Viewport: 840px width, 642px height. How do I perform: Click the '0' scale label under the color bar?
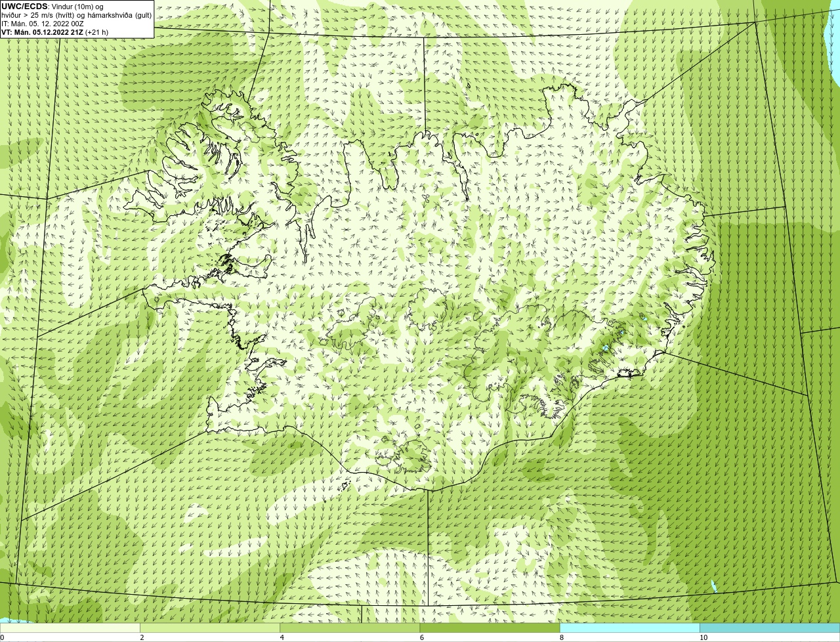(x=2, y=637)
